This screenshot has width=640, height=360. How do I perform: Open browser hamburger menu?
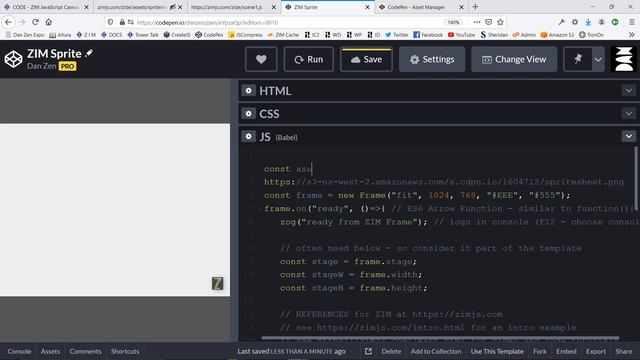pyautogui.click(x=631, y=22)
